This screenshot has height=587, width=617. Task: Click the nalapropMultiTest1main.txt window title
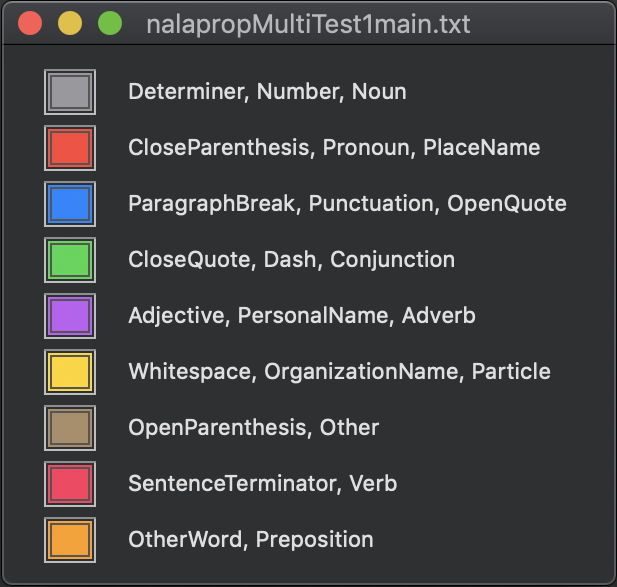pos(308,22)
